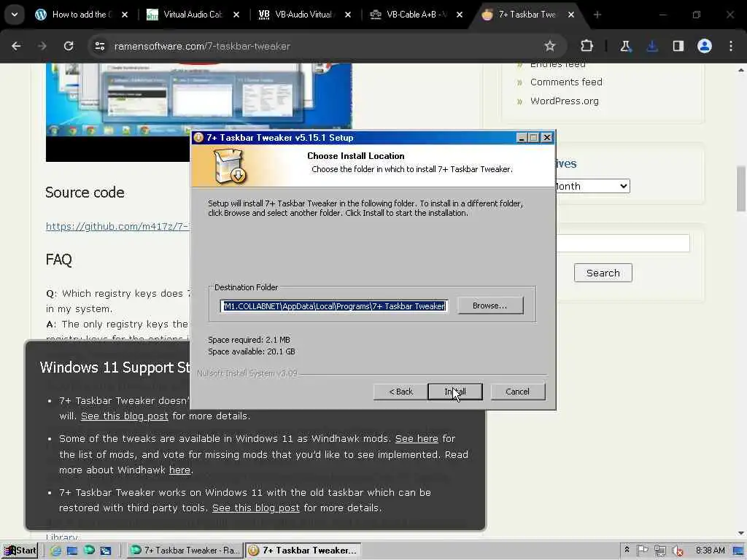Toggle the Chrome side panel

point(678,46)
